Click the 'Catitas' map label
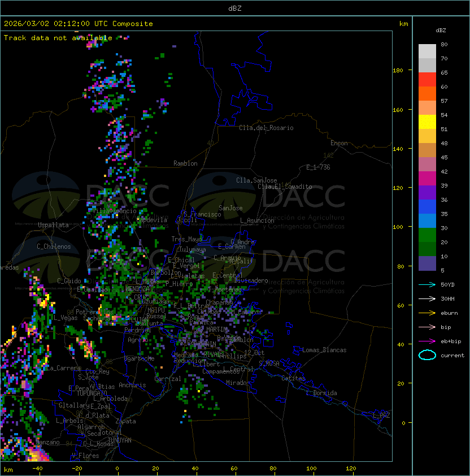The width and height of the screenshot is (470, 476). pos(293,379)
